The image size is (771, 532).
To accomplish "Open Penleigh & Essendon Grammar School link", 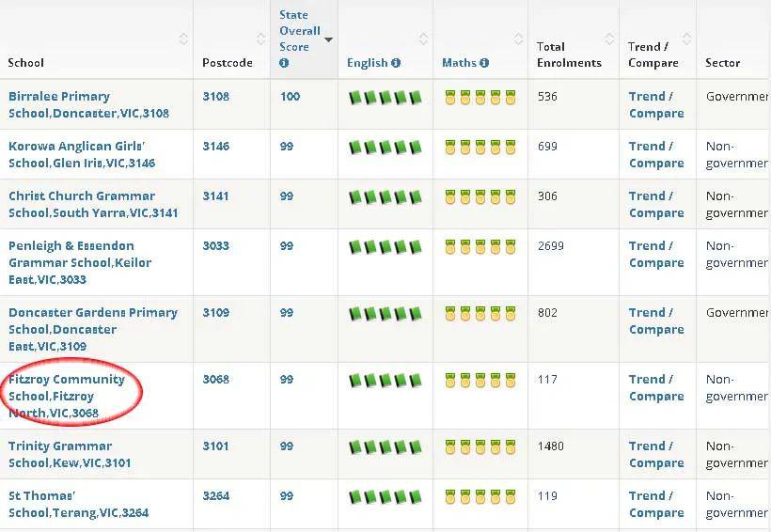I will point(80,262).
